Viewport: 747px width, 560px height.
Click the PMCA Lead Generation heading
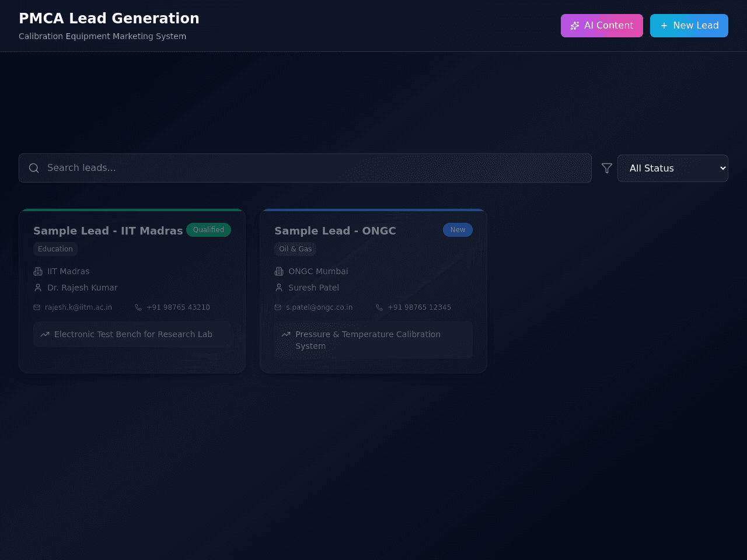109,18
